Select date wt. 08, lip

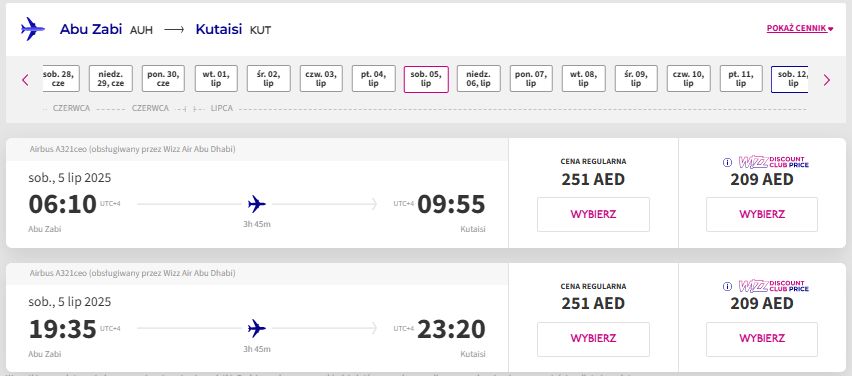pos(584,79)
